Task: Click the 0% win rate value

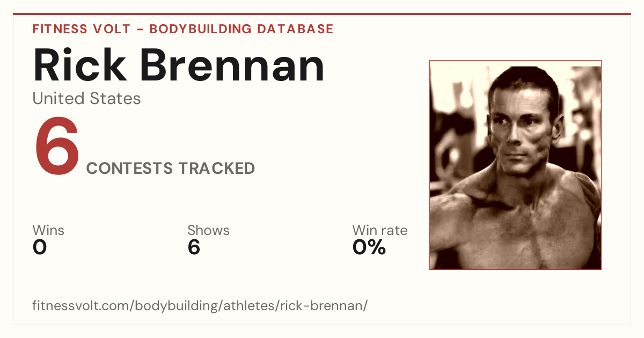Action: click(x=369, y=247)
